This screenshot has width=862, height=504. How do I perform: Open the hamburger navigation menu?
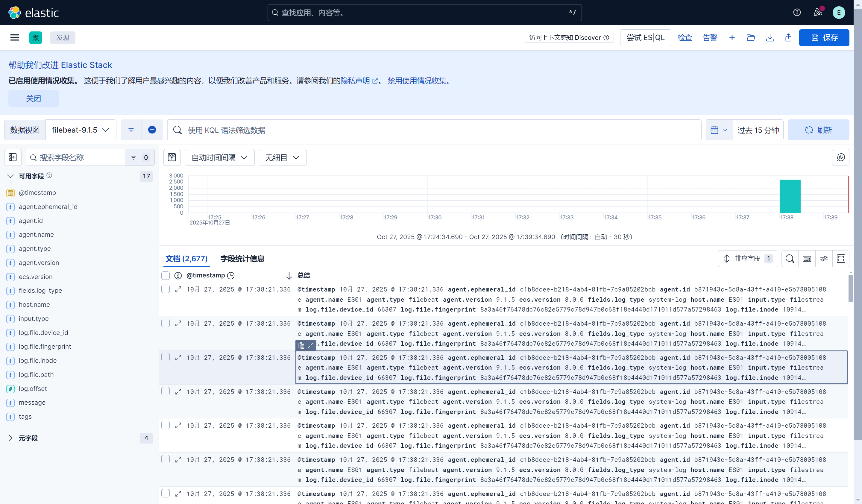[14, 38]
